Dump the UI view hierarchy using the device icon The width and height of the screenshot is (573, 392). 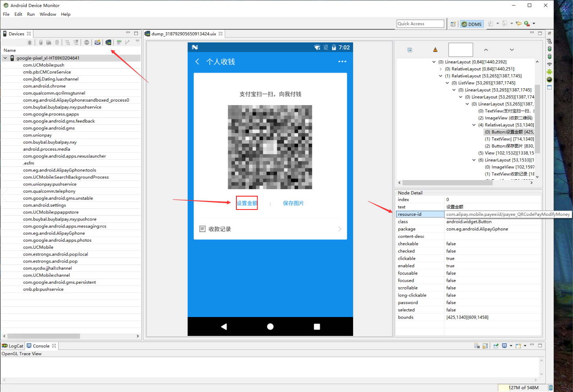(108, 42)
